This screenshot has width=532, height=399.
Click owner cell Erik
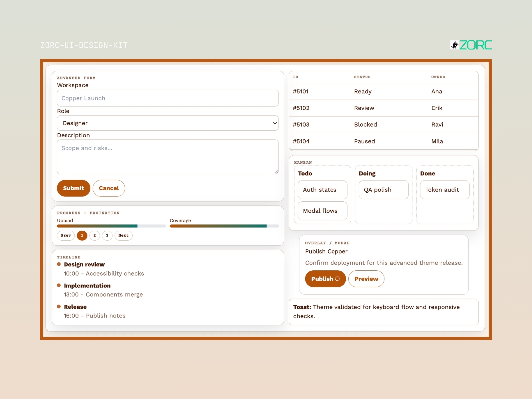tap(437, 108)
